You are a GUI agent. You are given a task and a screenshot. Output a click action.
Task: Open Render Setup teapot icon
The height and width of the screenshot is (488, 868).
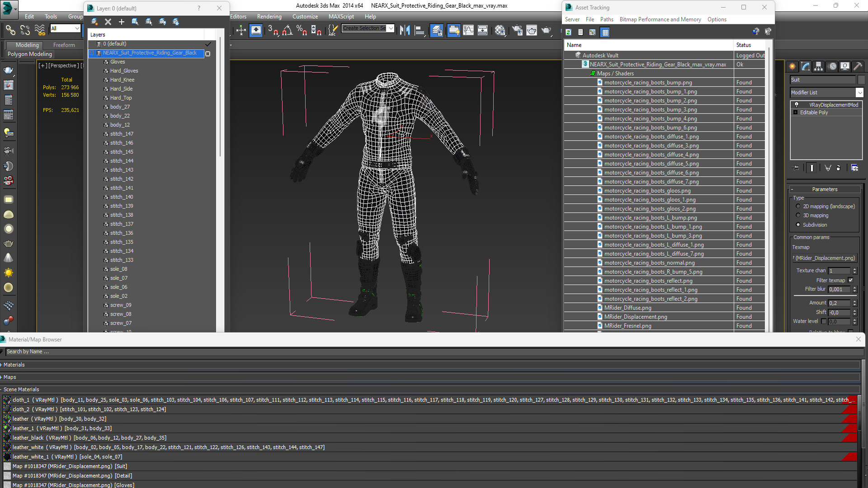(x=517, y=30)
